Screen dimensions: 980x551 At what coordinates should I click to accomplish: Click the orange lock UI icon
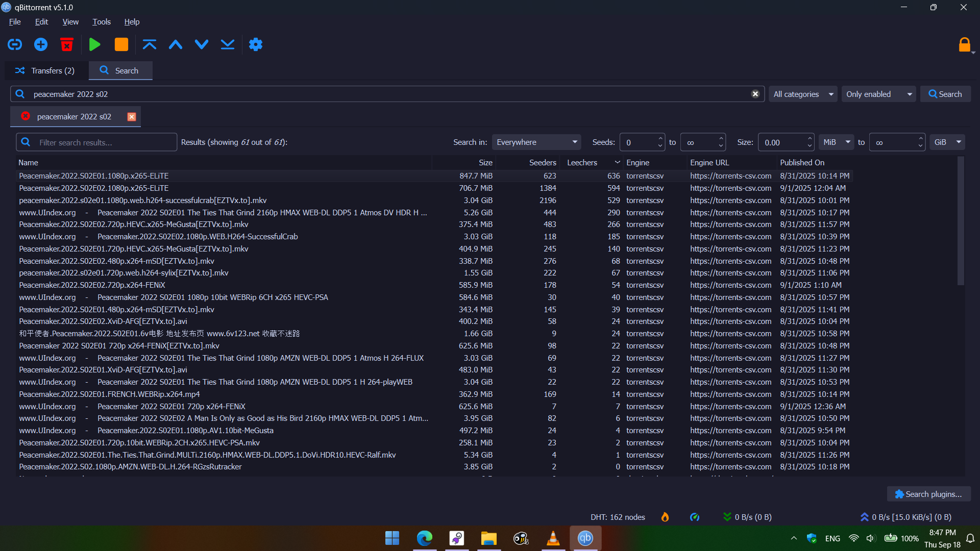pos(964,45)
